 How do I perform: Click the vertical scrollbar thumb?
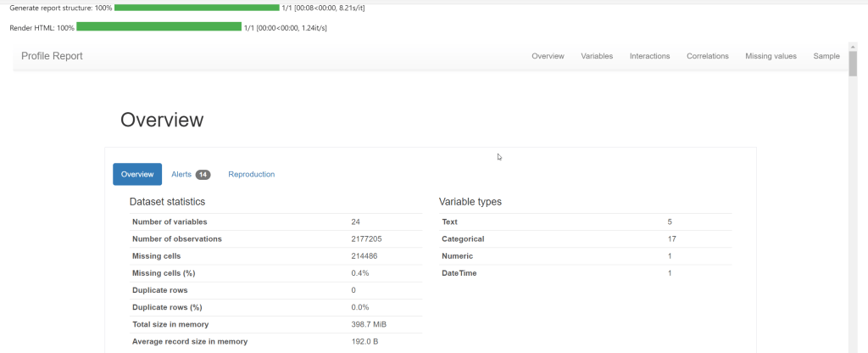pos(853,63)
